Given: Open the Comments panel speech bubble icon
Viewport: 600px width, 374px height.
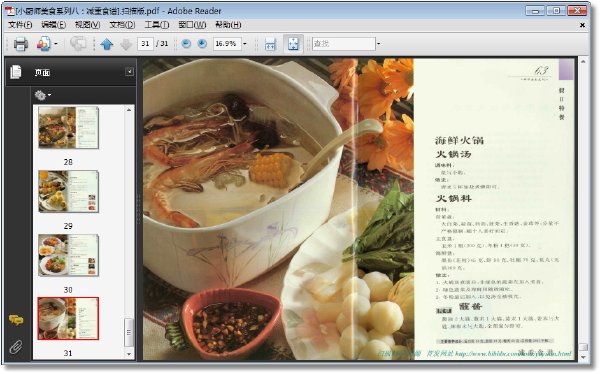Looking at the screenshot, I should click(16, 320).
